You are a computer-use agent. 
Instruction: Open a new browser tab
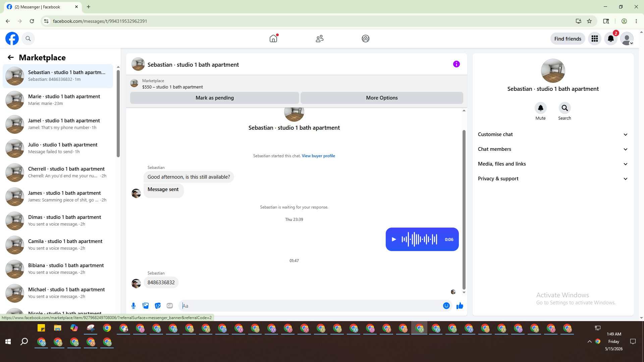(89, 7)
